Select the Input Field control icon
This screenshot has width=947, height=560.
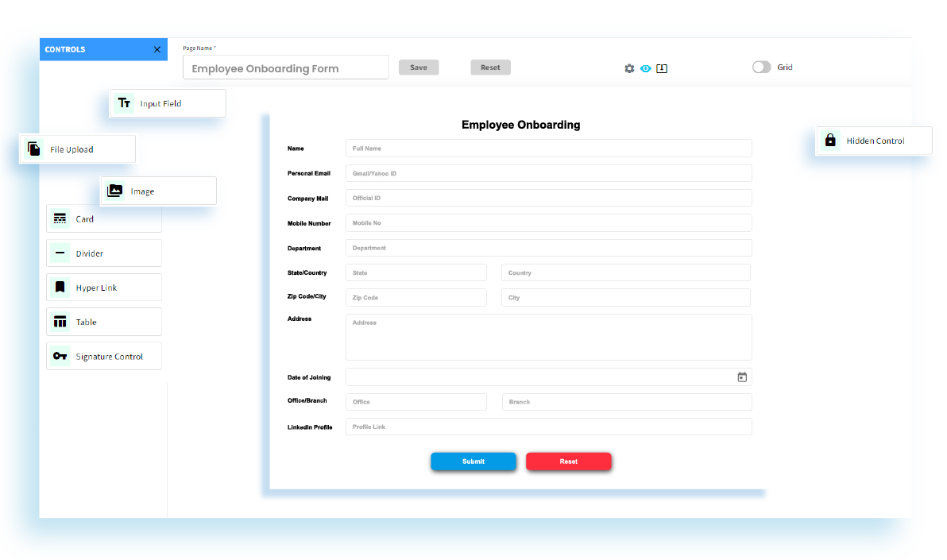tap(125, 102)
